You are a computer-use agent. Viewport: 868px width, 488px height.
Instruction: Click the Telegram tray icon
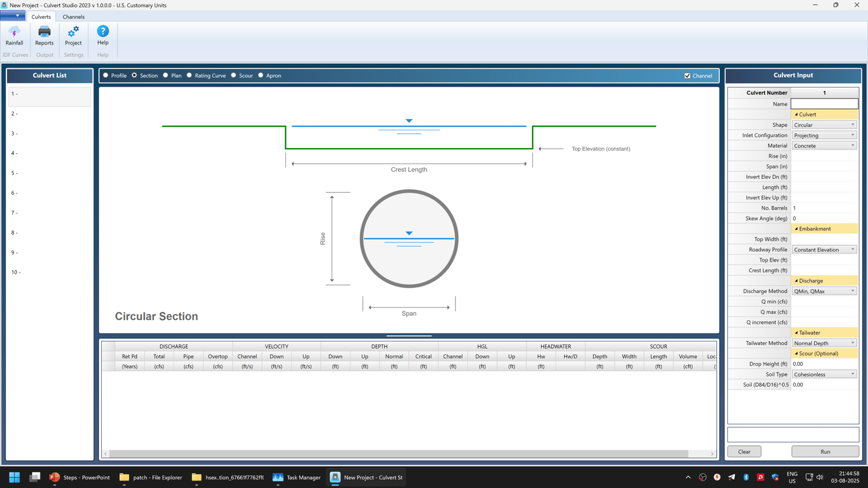click(x=731, y=478)
